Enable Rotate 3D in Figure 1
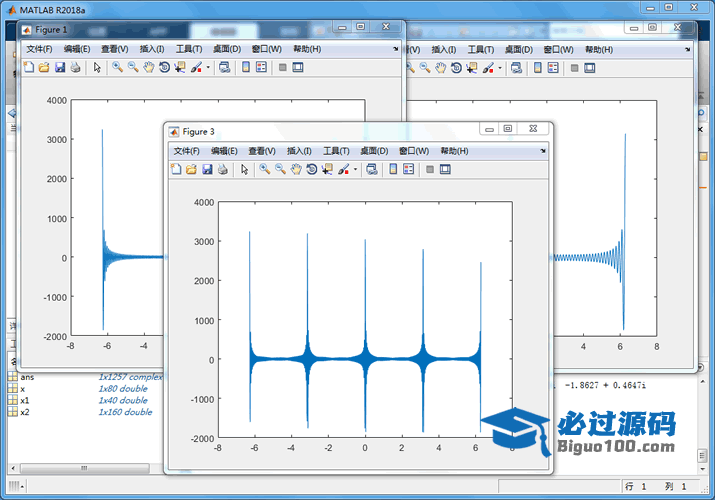The height and width of the screenshot is (500, 715). 164,67
